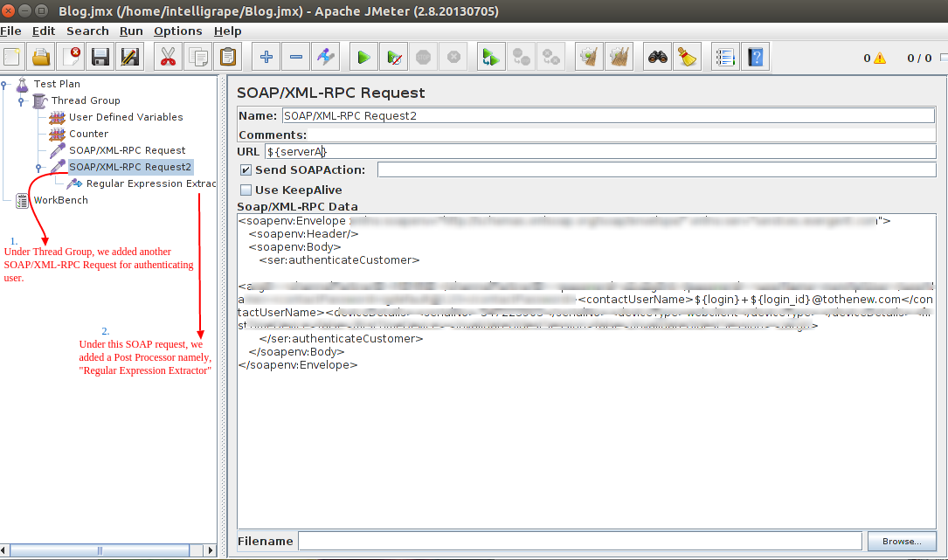This screenshot has width=948, height=560.
Task: Open the Run menu
Action: [x=131, y=31]
